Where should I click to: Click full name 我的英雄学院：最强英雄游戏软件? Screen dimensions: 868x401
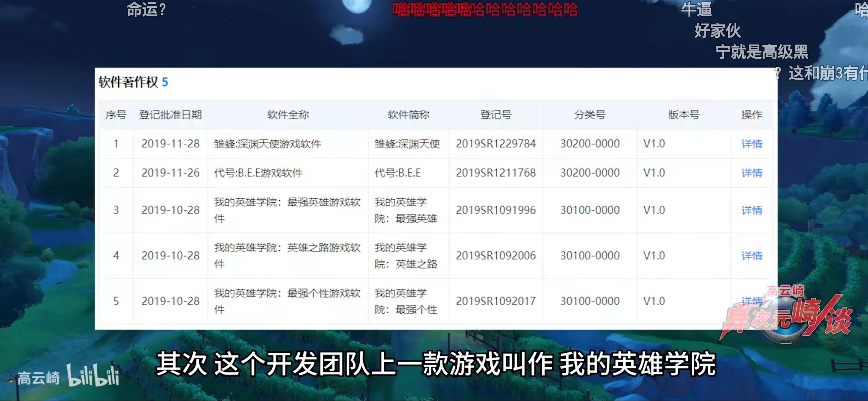tap(287, 210)
